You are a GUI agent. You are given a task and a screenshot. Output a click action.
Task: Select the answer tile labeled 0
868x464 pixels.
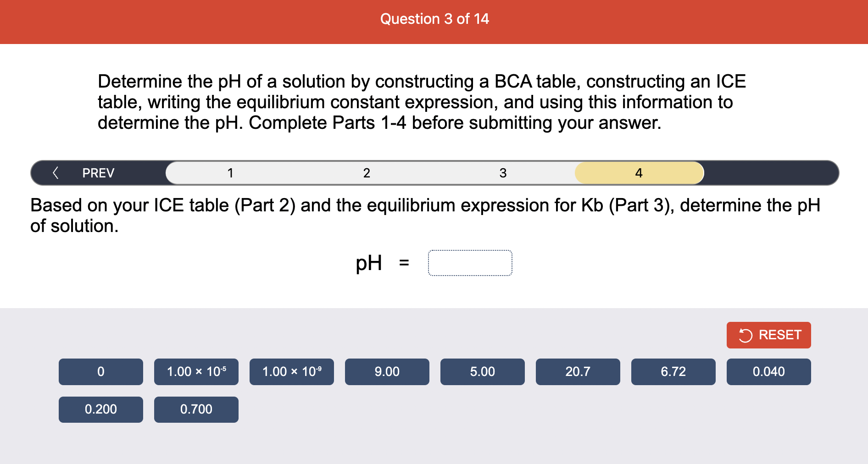(100, 372)
